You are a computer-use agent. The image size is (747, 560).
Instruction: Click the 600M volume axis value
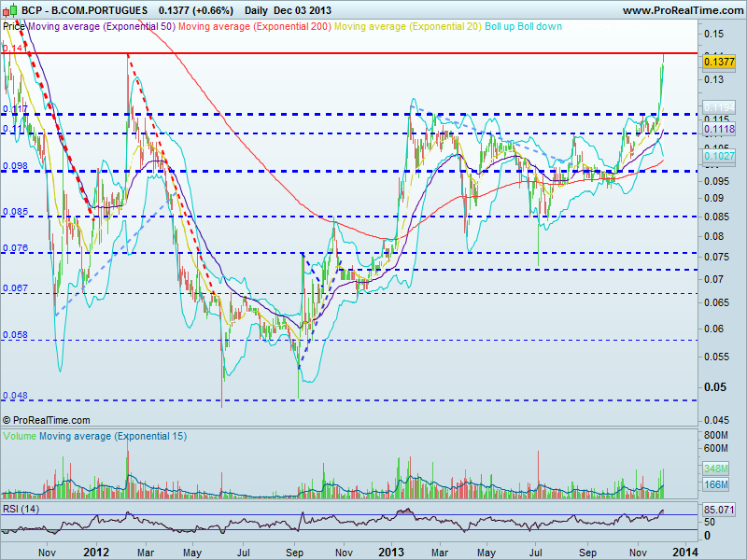coord(715,448)
